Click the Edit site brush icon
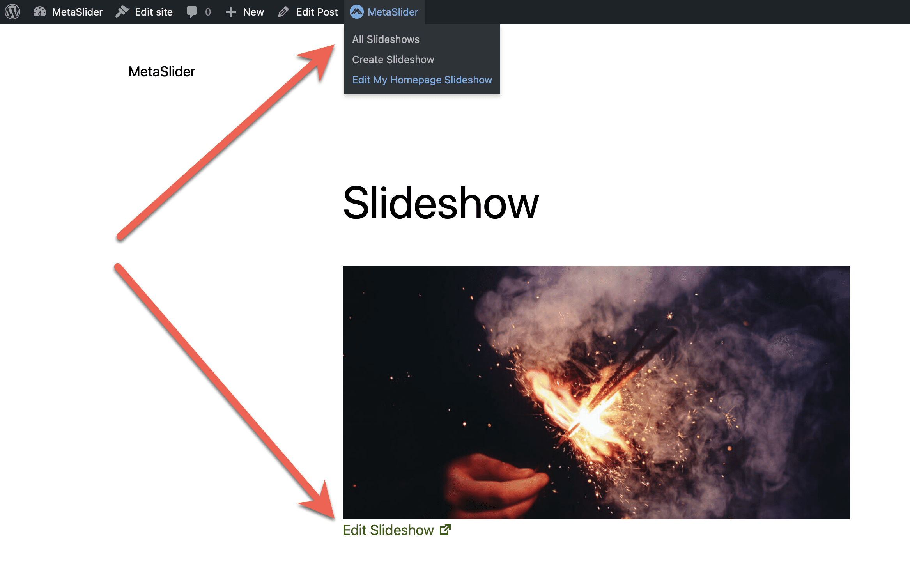This screenshot has width=910, height=588. [122, 12]
